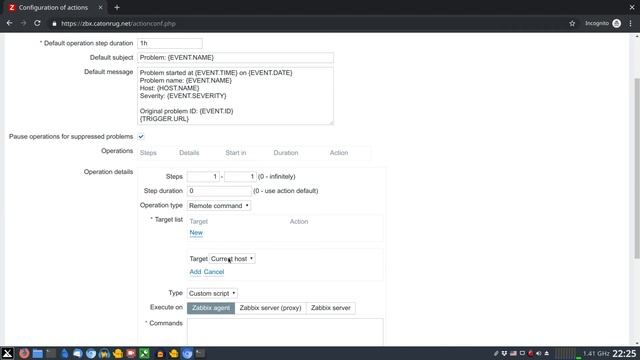
Task: Select Execute on Zabbix server
Action: tap(331, 308)
